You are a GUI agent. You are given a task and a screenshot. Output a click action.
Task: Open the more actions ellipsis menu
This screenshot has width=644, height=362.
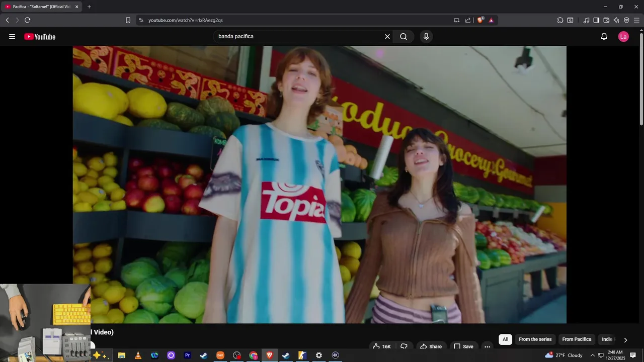(x=487, y=346)
